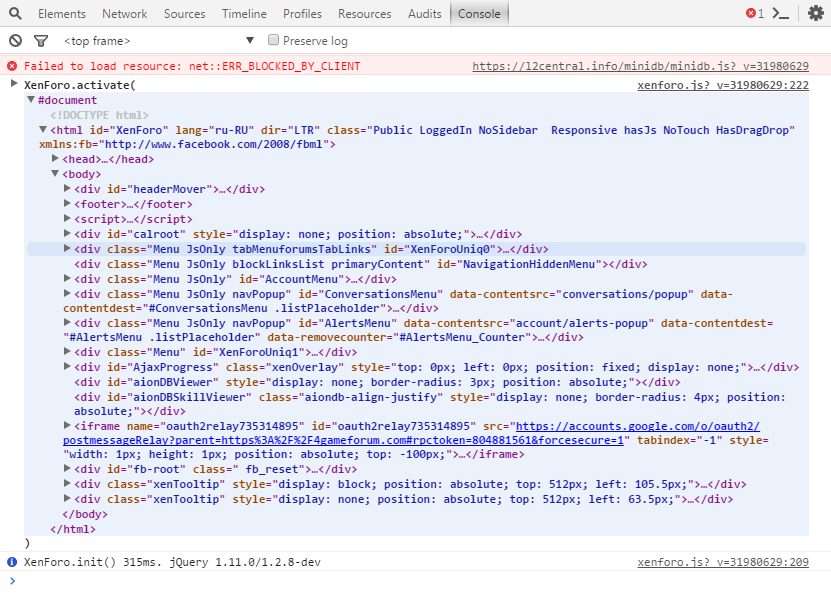Open DevTools settings gear
This screenshot has height=602, width=831.
[816, 13]
